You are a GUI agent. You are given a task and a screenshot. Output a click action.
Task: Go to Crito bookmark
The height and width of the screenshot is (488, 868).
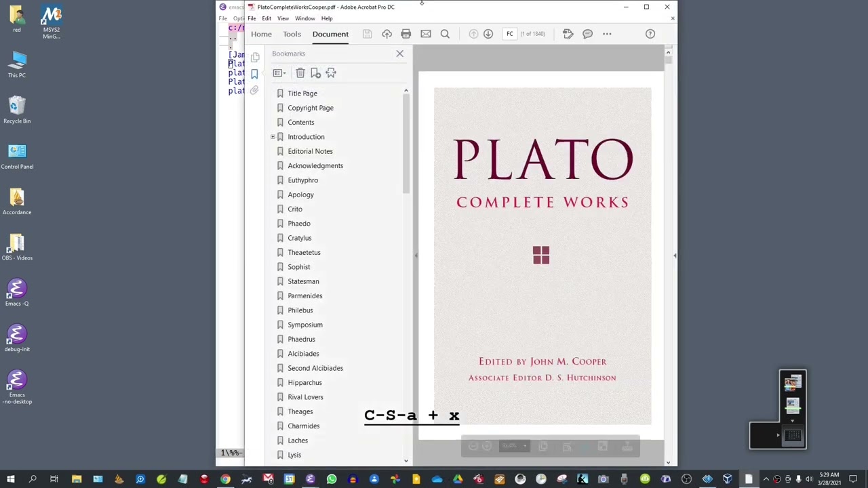(x=295, y=209)
